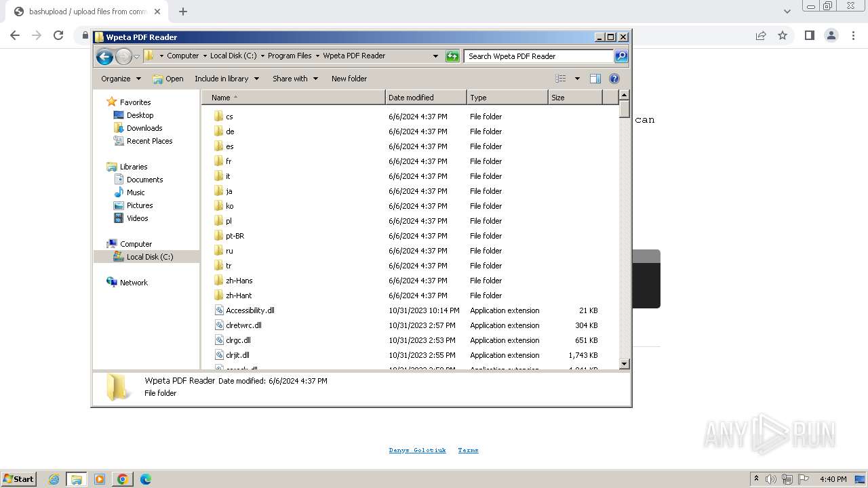Show hidden tray icons arrow

[x=756, y=479]
